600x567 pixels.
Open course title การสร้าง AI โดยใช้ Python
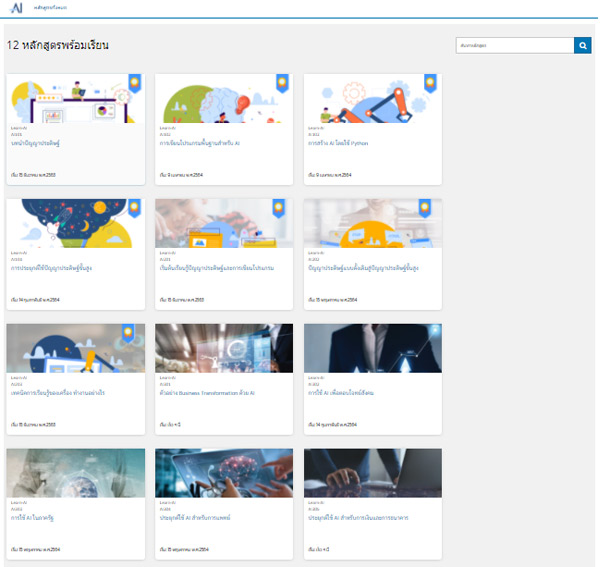click(x=339, y=143)
